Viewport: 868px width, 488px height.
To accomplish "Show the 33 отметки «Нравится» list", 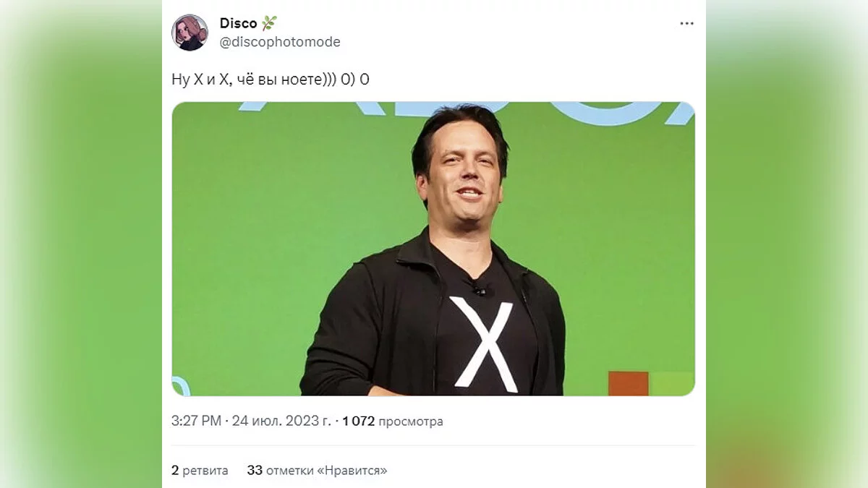I will pyautogui.click(x=317, y=470).
